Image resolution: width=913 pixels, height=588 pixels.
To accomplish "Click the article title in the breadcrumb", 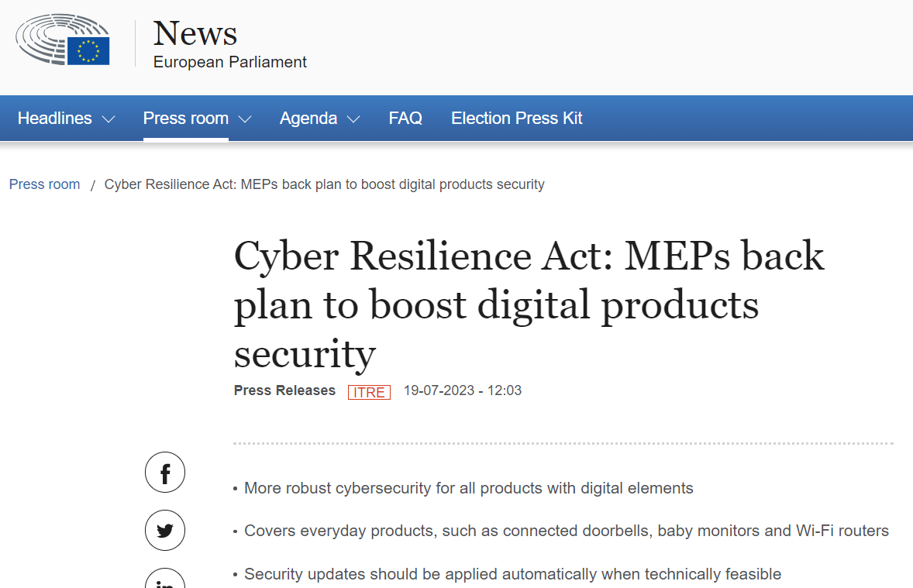I will pyautogui.click(x=324, y=184).
